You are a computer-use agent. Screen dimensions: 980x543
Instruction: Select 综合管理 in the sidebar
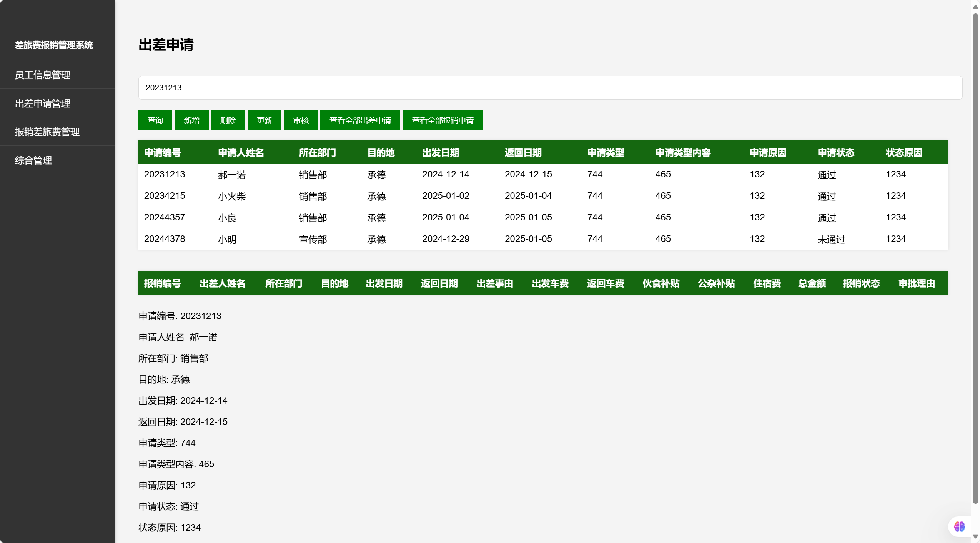coord(33,160)
